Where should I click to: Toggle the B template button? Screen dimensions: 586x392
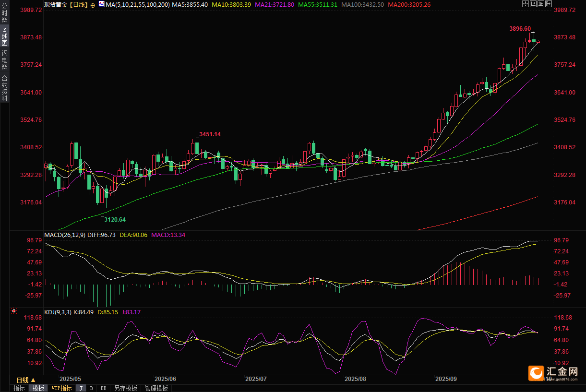[91, 388]
